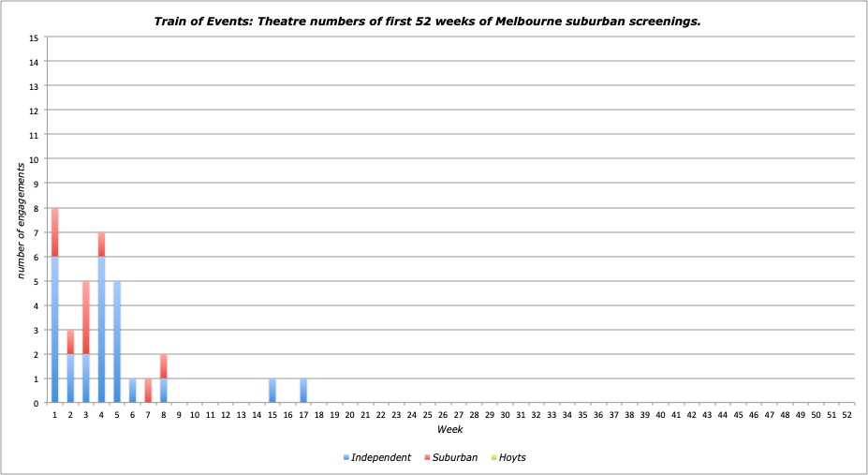Select the Suburban legend color swatch
Viewport: 868px width, 475px height.
pyautogui.click(x=426, y=458)
